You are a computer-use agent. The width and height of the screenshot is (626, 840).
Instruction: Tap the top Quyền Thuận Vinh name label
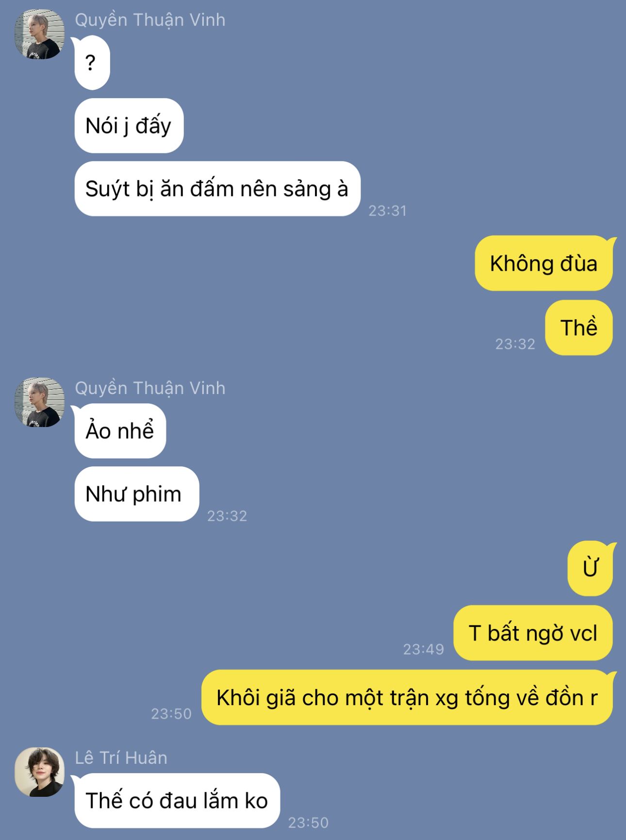tap(150, 20)
